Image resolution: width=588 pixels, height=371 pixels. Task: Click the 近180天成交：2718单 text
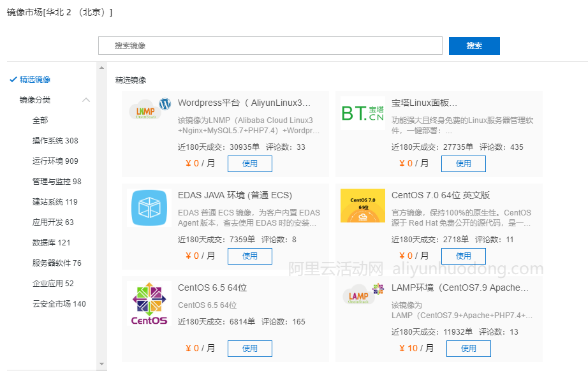coord(430,240)
